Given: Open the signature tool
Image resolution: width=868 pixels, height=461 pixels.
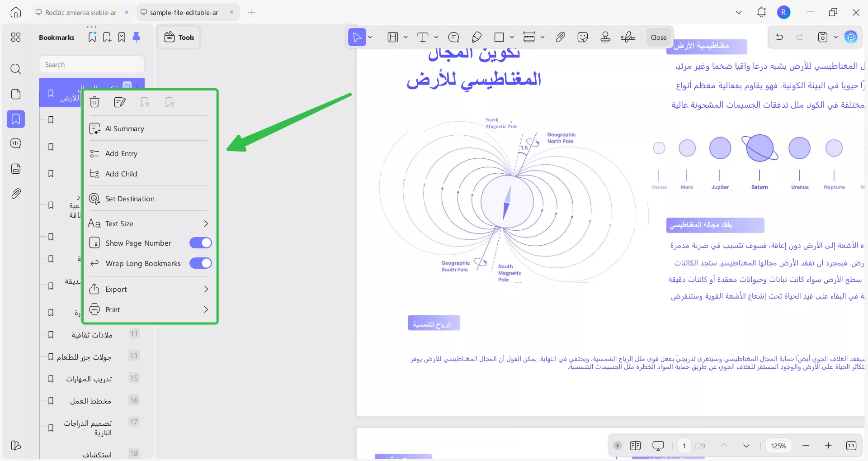Looking at the screenshot, I should click(x=628, y=37).
